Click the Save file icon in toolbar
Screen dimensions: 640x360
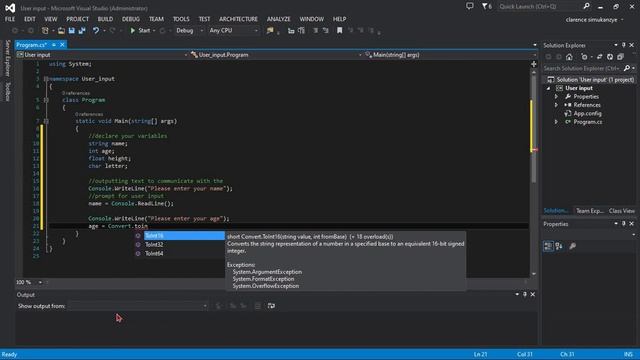(71, 31)
